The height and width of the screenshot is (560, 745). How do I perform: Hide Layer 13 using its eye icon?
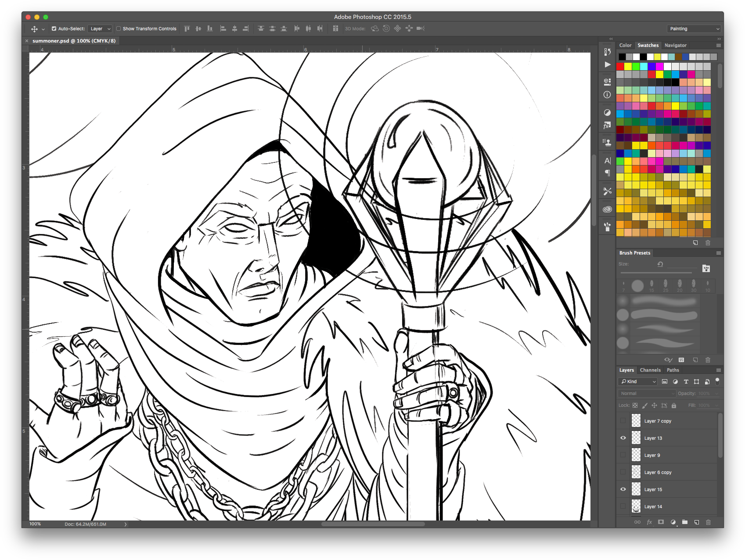tap(623, 438)
